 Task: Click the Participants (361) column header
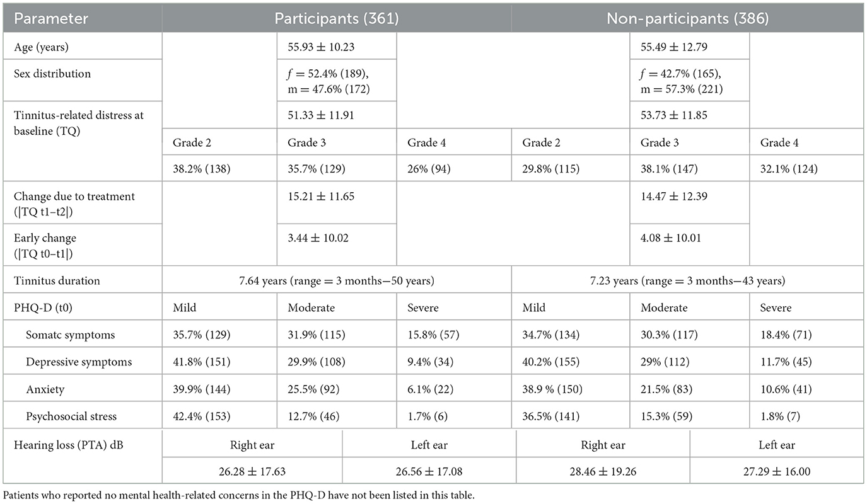[336, 18]
